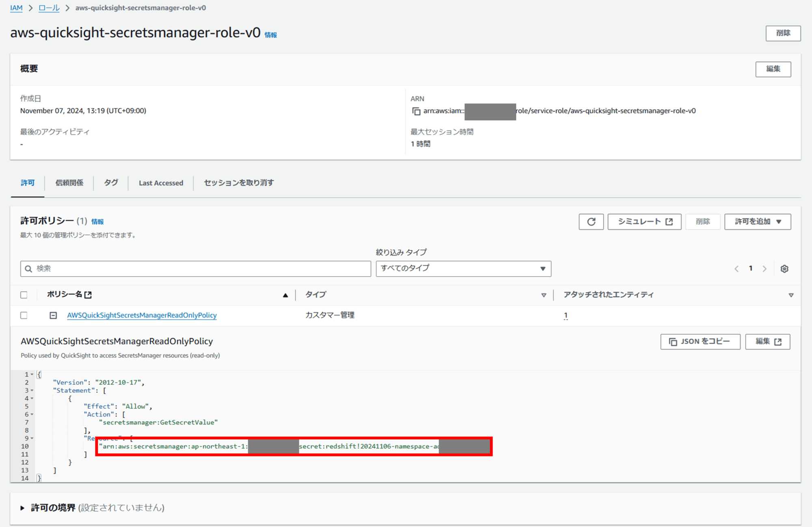Go to the next policies page arrow
This screenshot has height=527, width=812.
[x=764, y=269]
